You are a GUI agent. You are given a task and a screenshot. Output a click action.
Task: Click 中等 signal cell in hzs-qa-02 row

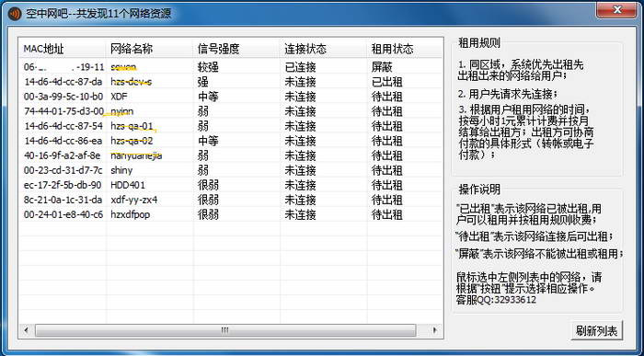pos(208,141)
